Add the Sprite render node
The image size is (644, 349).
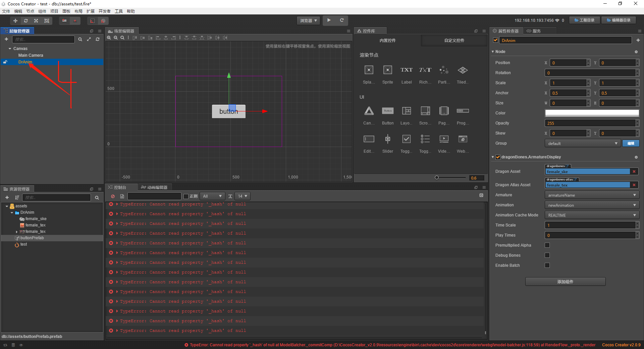(x=387, y=74)
